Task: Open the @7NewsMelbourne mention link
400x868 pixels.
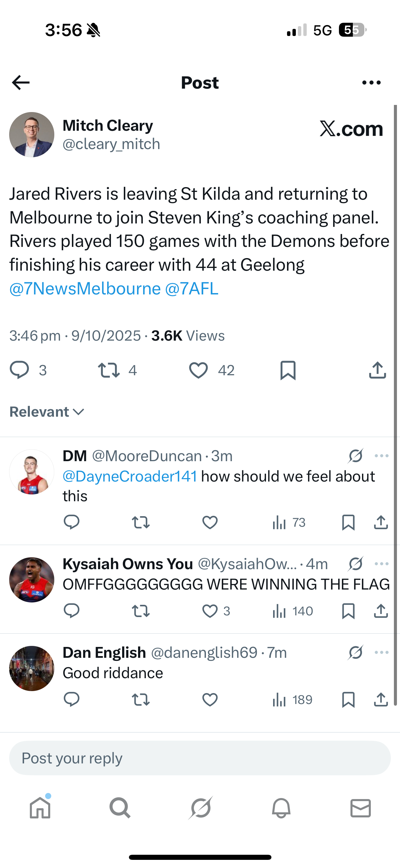Action: [85, 289]
